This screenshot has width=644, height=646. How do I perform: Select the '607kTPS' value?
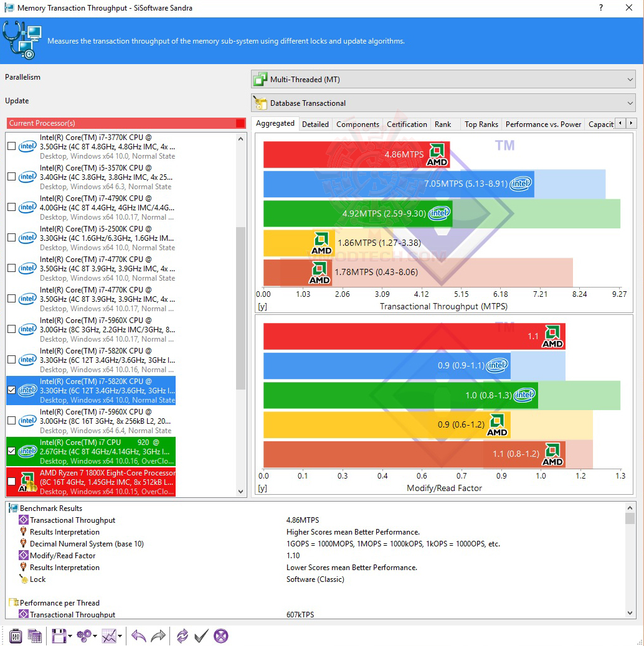300,615
